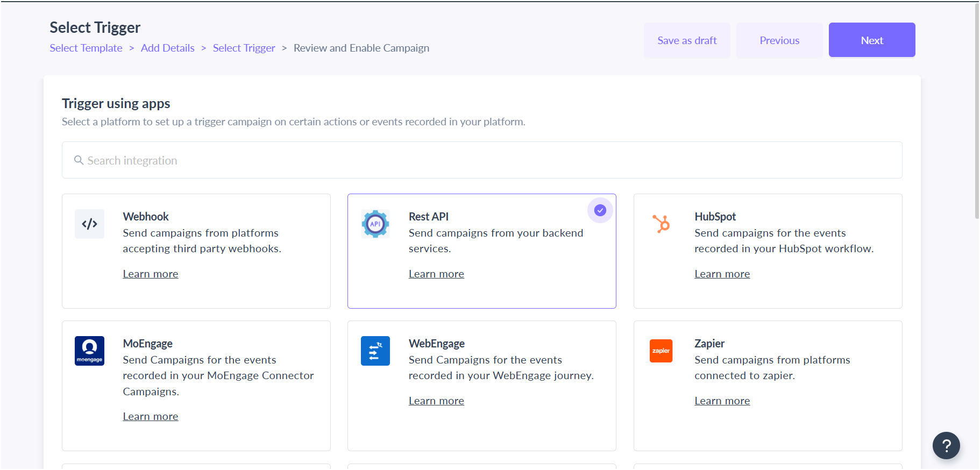
Task: Open Learn more under HubSpot
Action: [x=722, y=274]
